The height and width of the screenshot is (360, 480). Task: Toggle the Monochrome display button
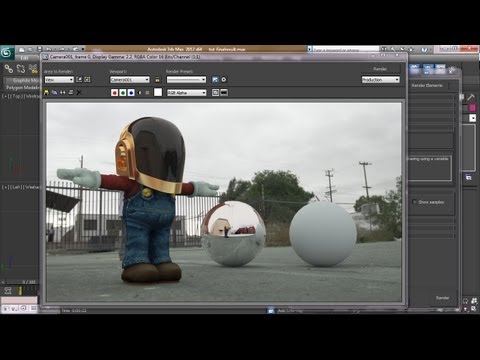click(x=147, y=93)
